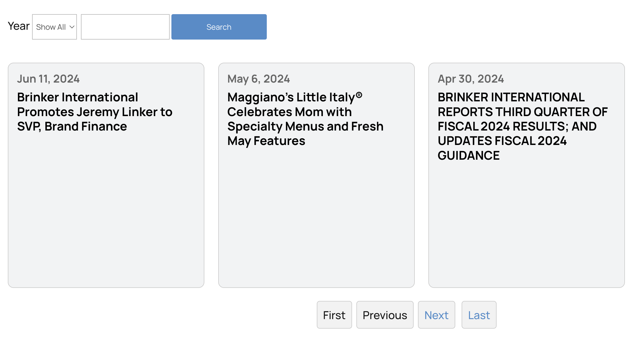Click the May 6, 2024 date
This screenshot has width=644, height=350.
coord(258,79)
